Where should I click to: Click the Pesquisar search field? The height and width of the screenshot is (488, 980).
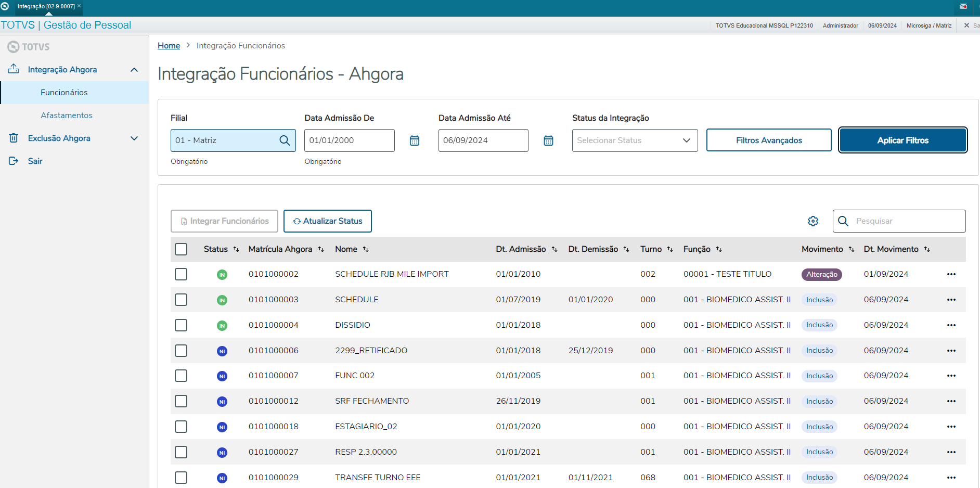(899, 221)
